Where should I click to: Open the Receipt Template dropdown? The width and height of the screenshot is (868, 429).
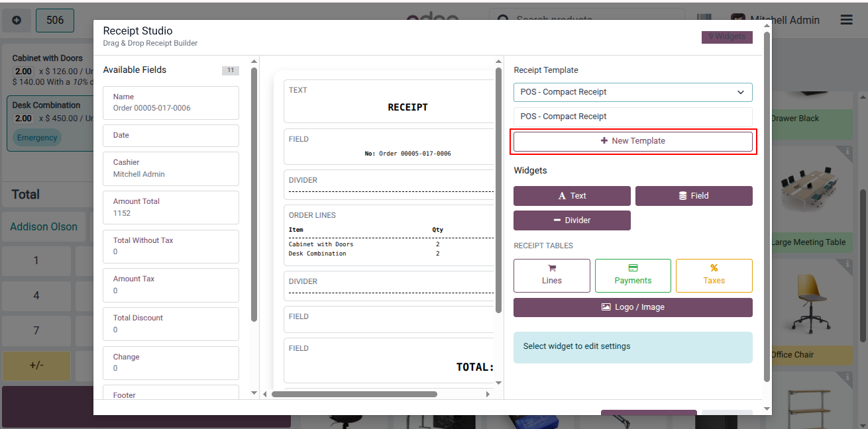point(633,92)
